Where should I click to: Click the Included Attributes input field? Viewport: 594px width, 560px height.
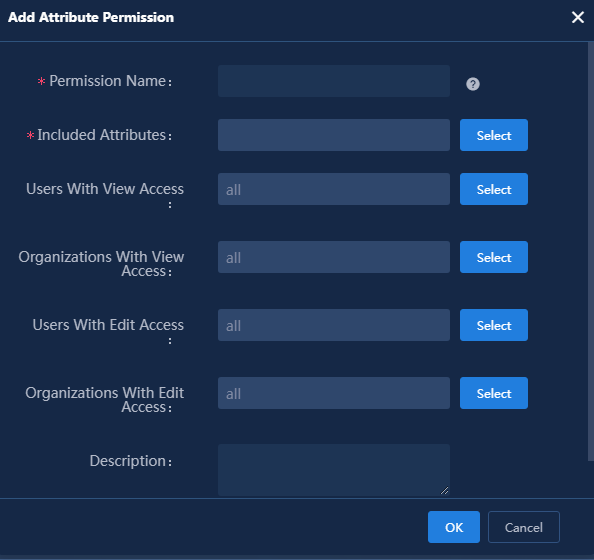334,135
